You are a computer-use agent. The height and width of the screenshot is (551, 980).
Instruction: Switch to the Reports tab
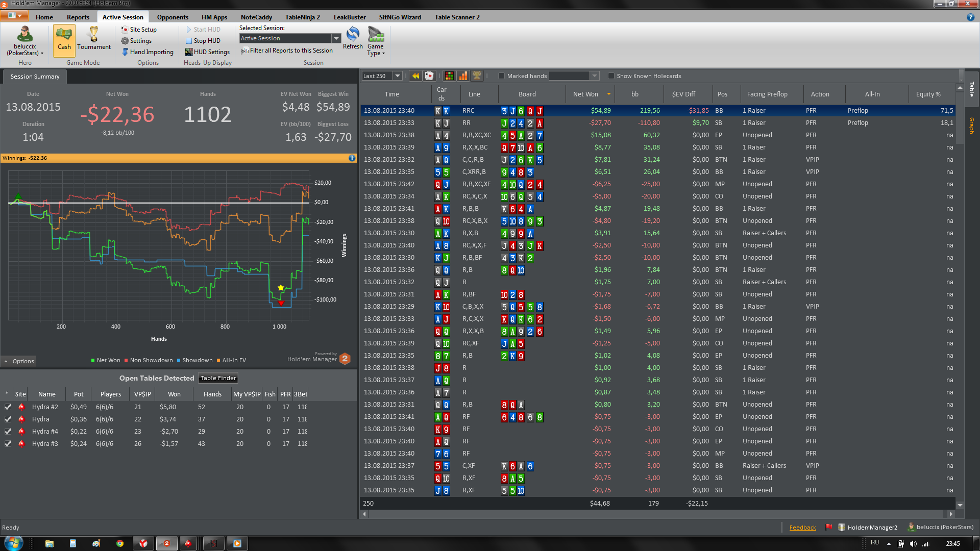(x=78, y=17)
